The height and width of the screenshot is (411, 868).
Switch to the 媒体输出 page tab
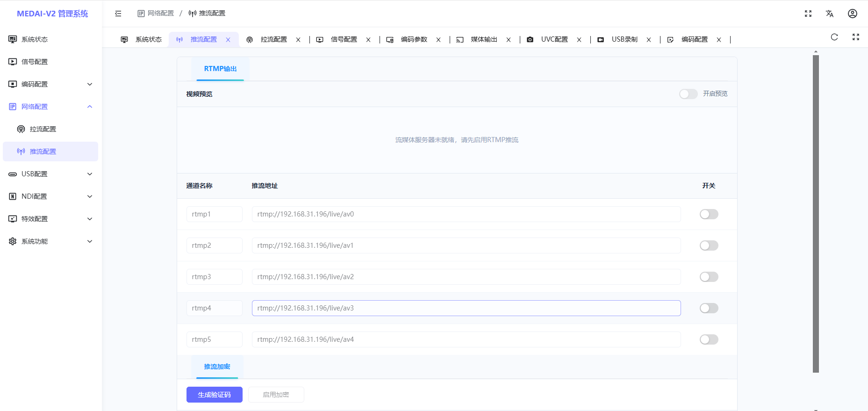point(484,40)
